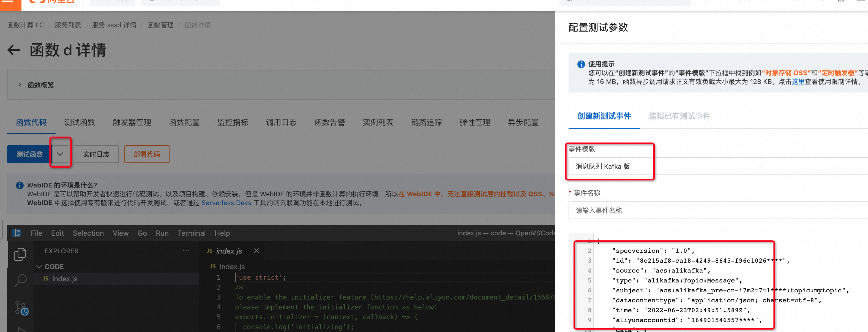Open the 链路追踪 tab
Screen dimensions: 868x332
pos(426,122)
